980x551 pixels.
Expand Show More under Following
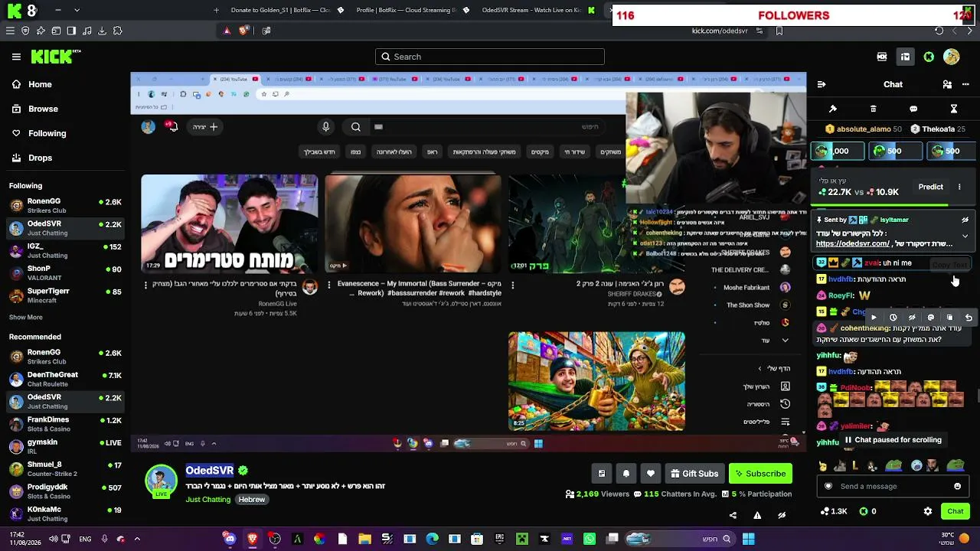pos(26,317)
